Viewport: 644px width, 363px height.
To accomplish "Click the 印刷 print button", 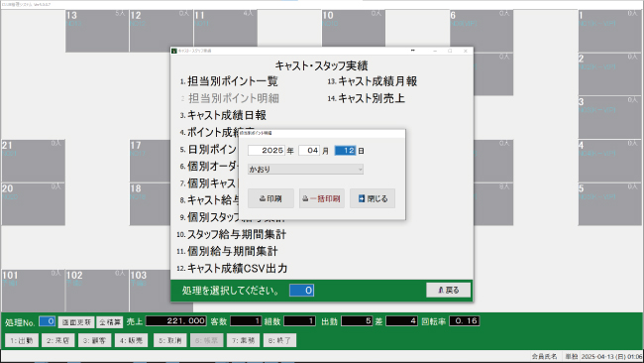I will [270, 198].
